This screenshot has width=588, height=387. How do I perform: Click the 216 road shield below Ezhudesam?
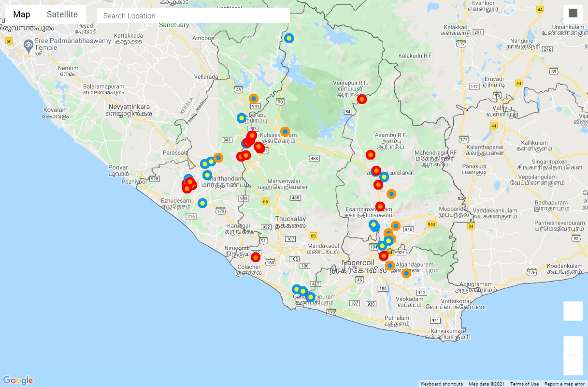[190, 216]
